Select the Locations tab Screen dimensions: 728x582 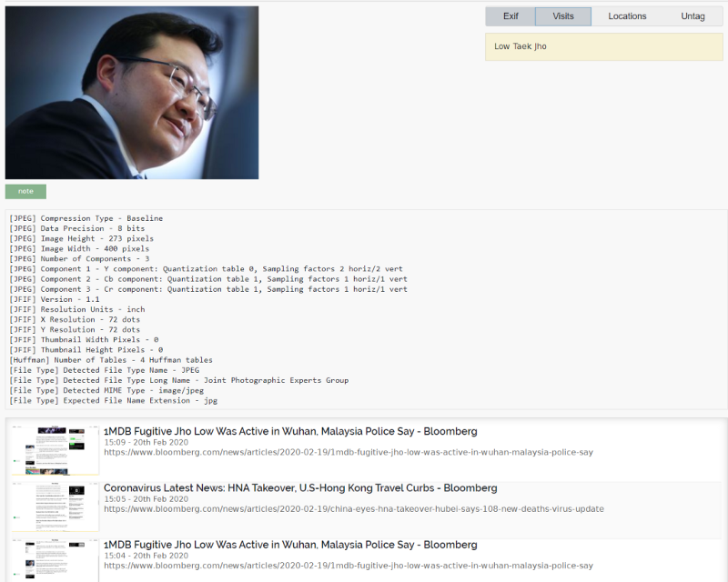[x=627, y=16]
